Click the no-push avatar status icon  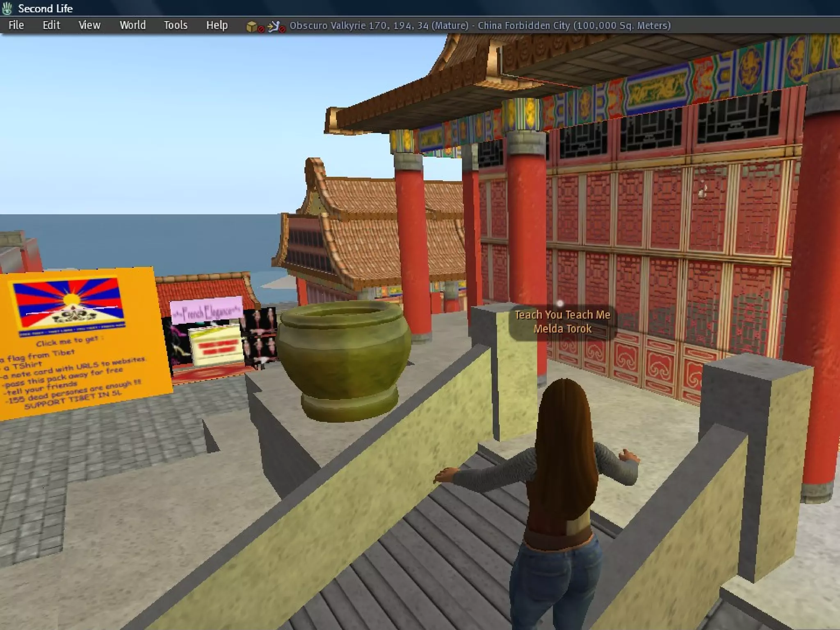(x=275, y=26)
